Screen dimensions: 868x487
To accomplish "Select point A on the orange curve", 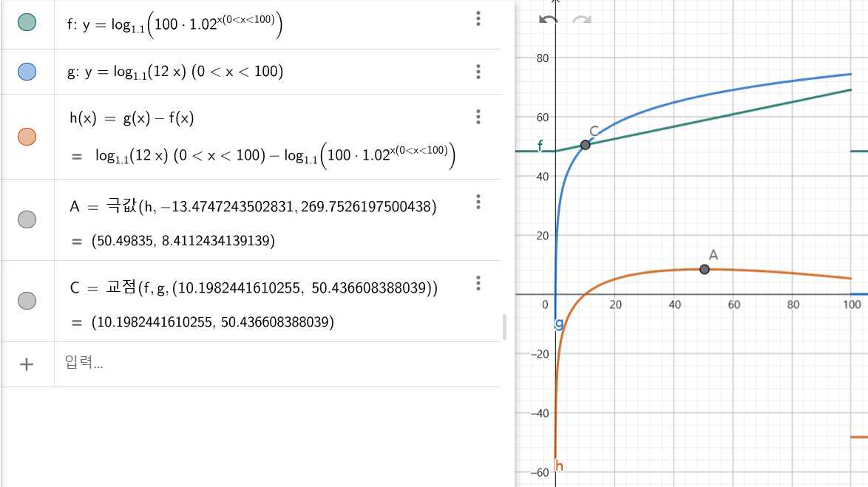I will [704, 269].
